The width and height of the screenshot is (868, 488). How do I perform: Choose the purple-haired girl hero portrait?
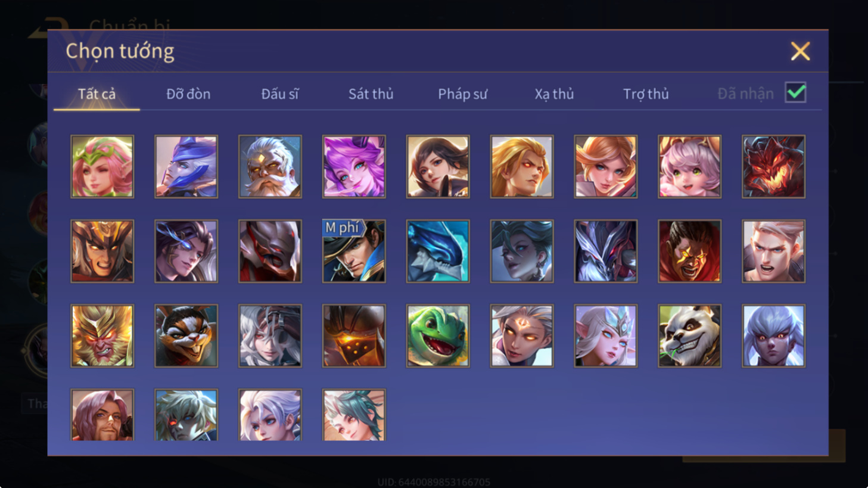[x=354, y=166]
